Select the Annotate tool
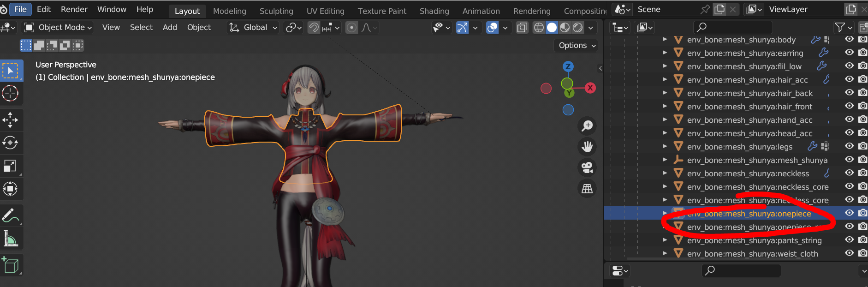Viewport: 868px width, 287px height. pyautogui.click(x=10, y=215)
